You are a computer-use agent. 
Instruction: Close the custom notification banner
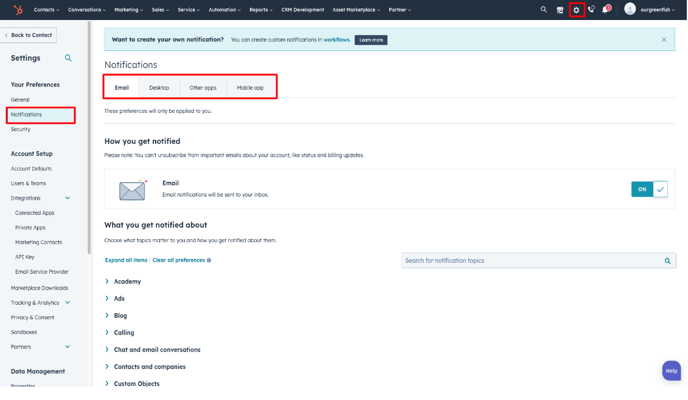[x=664, y=39]
